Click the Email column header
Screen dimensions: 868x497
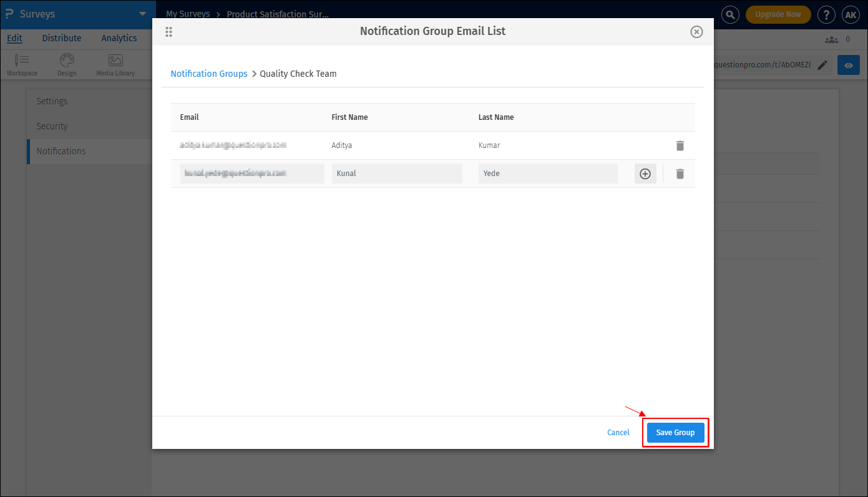point(190,117)
